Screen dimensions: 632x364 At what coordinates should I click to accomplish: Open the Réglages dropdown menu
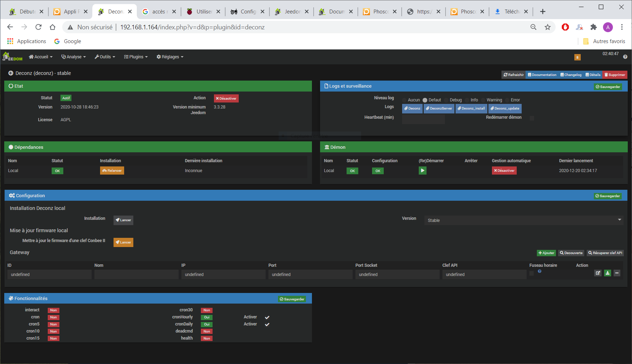tap(170, 57)
